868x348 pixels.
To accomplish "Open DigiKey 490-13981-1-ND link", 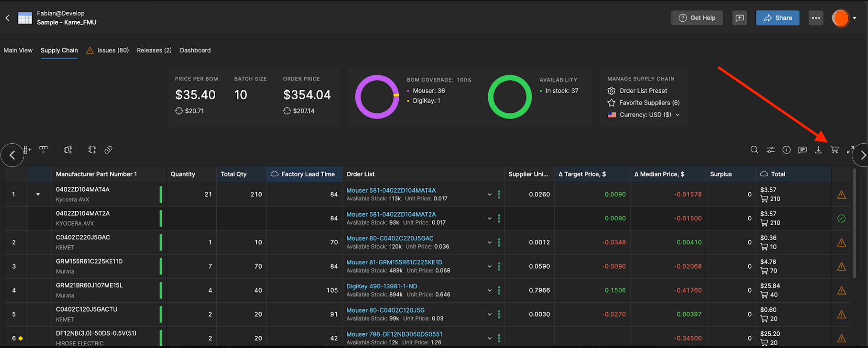I will coord(382,286).
